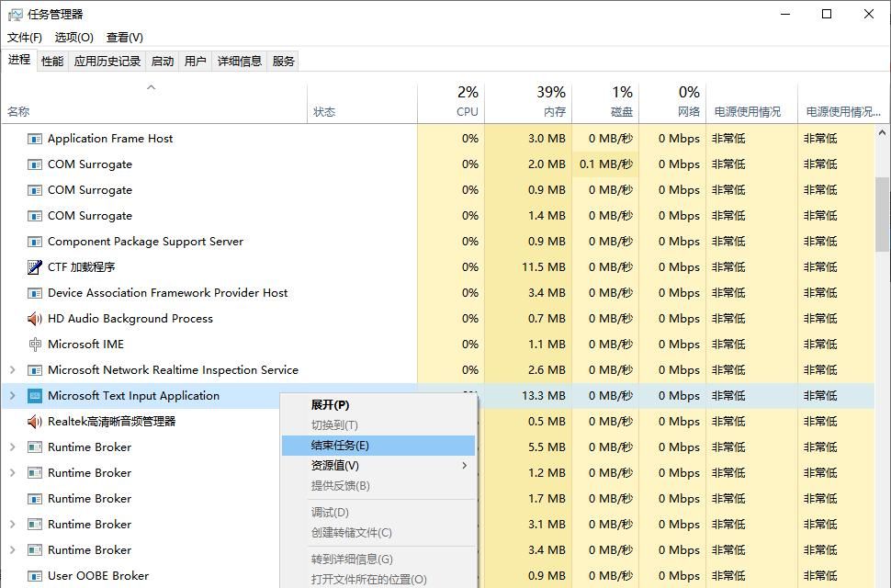
Task: Switch to the 服务 tab
Action: click(x=282, y=61)
